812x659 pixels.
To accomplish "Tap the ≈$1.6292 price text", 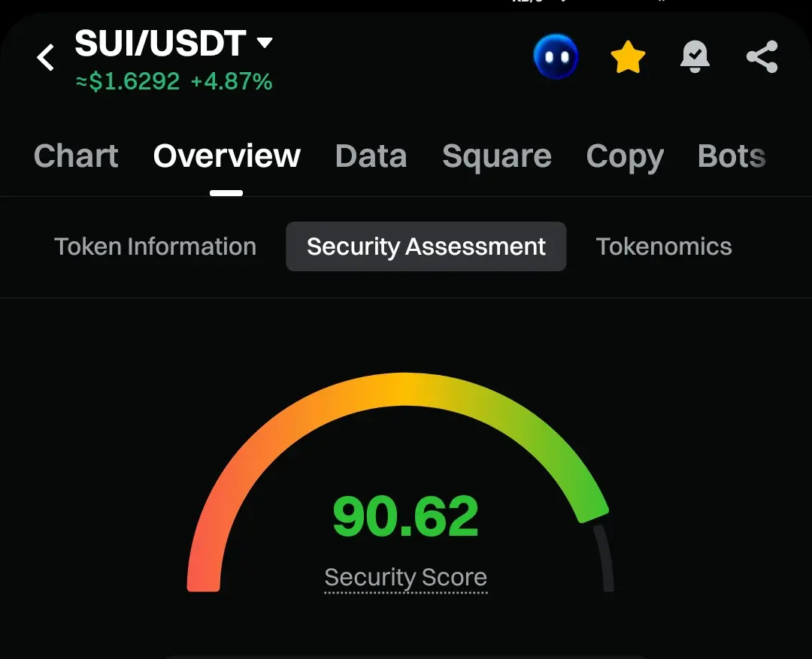I will pyautogui.click(x=128, y=82).
